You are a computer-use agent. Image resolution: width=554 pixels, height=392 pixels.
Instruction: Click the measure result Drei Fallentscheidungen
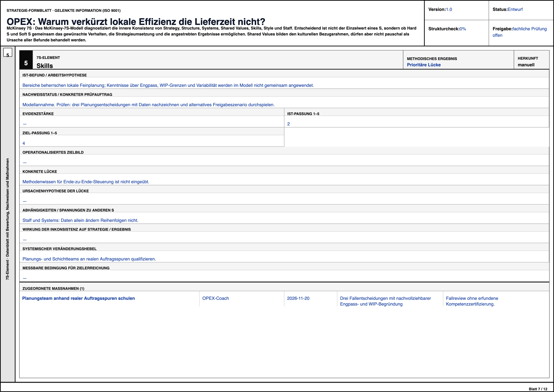(x=385, y=301)
